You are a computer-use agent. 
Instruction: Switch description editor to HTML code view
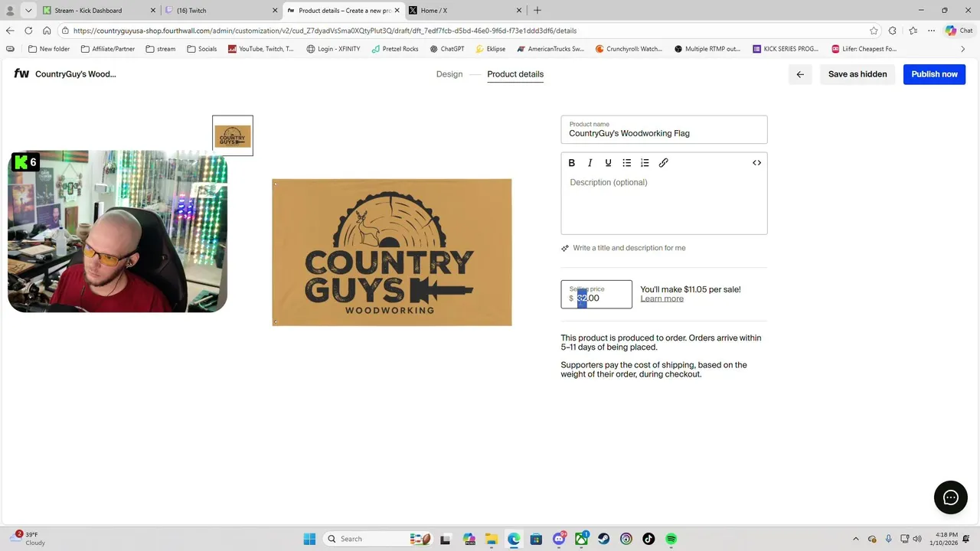[756, 163]
